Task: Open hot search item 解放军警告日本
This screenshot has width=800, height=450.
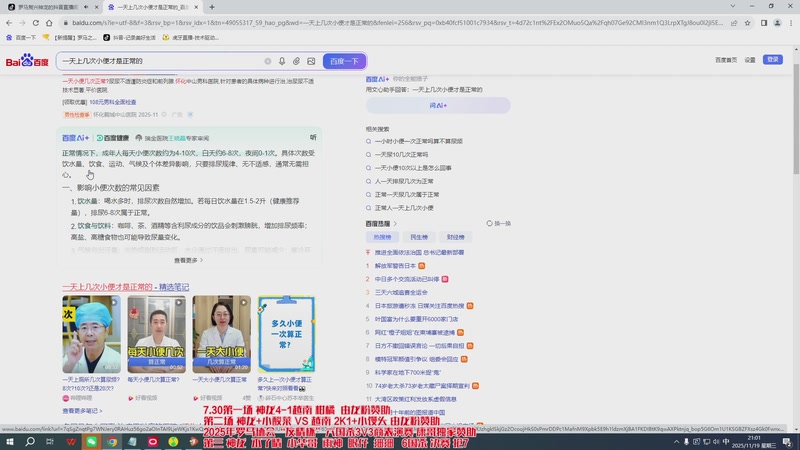Action: [x=395, y=266]
